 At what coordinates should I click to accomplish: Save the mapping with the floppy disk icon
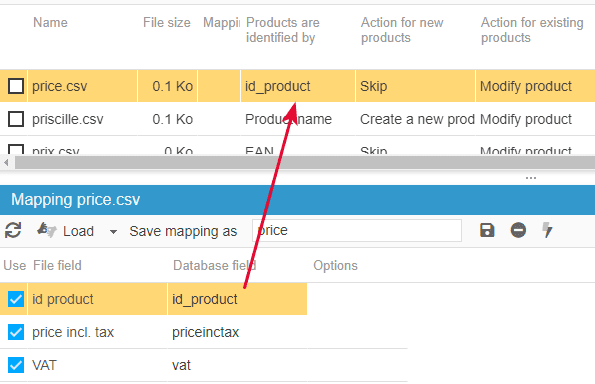point(487,230)
